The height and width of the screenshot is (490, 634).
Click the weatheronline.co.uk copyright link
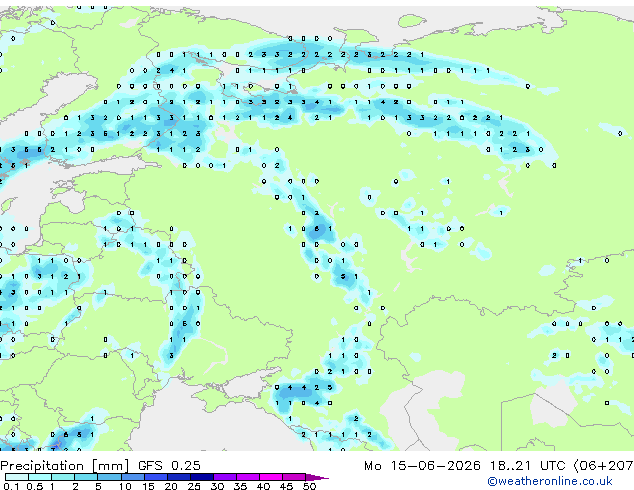coord(550,481)
